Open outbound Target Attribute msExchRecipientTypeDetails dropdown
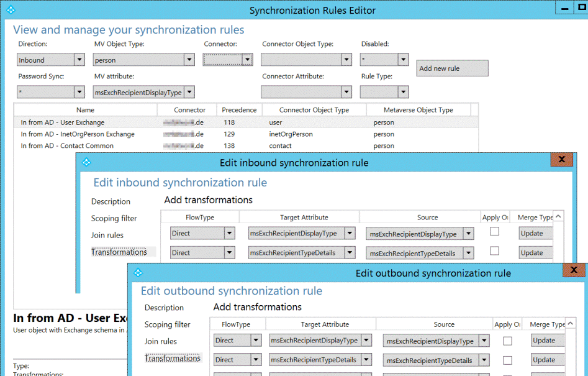This screenshot has height=376, width=588. coord(320,359)
